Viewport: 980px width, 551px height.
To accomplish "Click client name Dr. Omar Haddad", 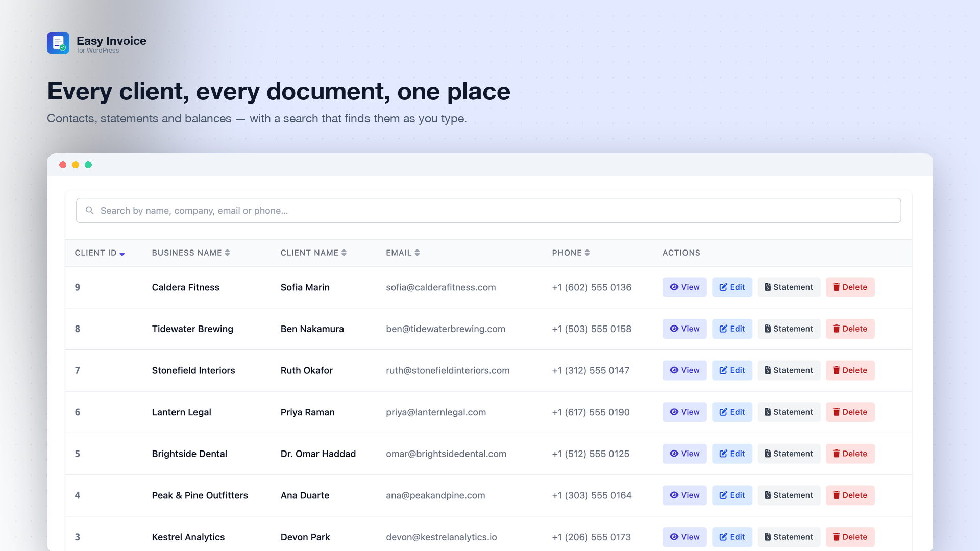I will pyautogui.click(x=318, y=454).
